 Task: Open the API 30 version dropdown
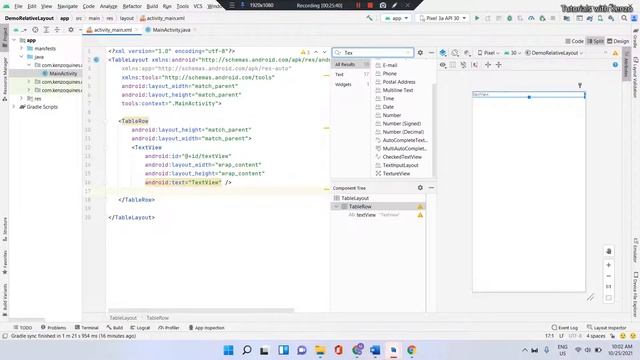(513, 53)
